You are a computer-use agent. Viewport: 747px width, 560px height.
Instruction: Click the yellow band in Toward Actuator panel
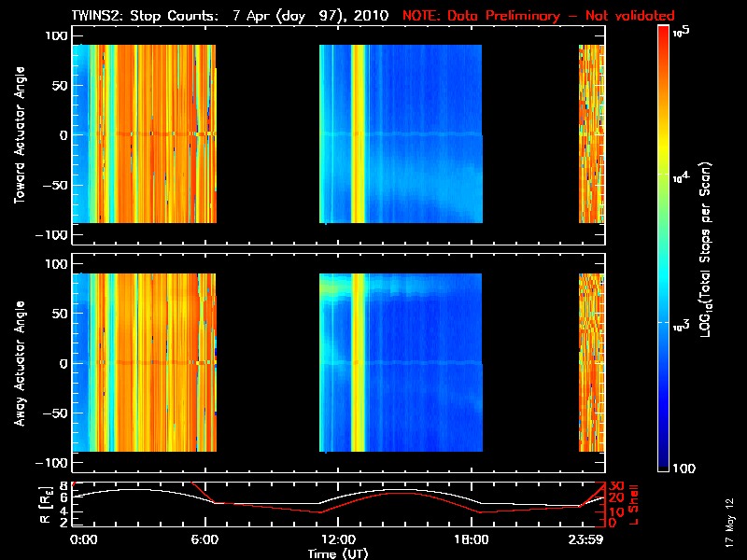click(359, 133)
